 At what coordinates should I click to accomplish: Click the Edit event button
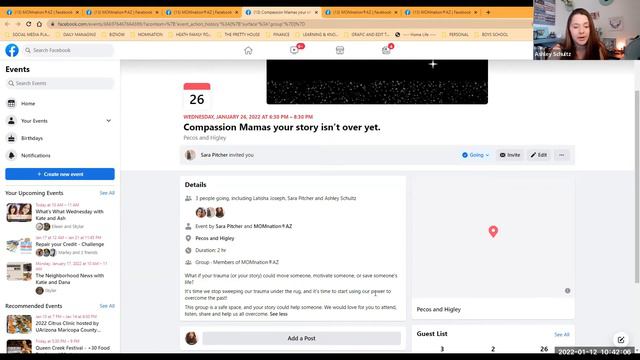pyautogui.click(x=539, y=155)
